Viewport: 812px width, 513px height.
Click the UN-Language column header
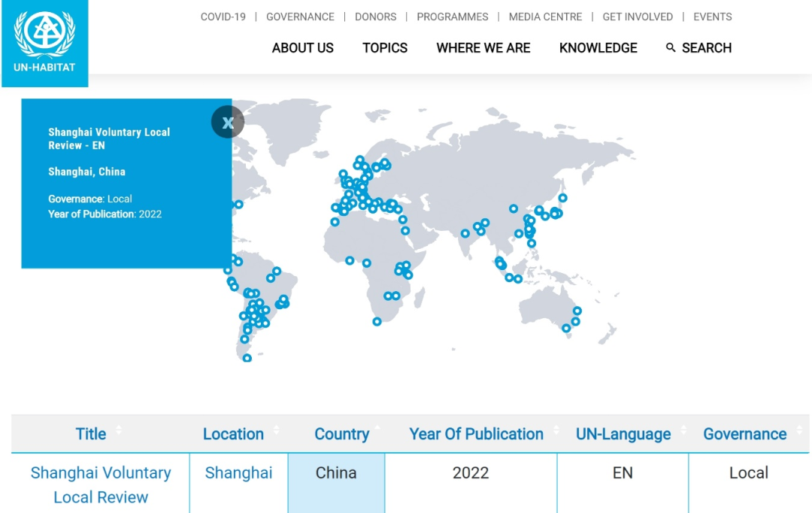[623, 434]
